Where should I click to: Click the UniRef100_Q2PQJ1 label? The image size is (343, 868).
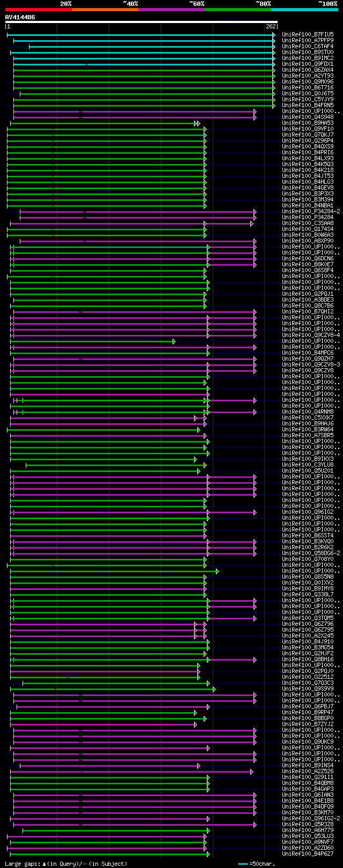point(308,294)
